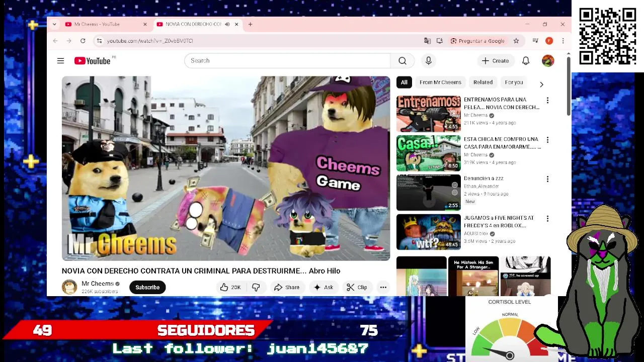The image size is (644, 362).
Task: Click the main video player
Action: [x=226, y=168]
